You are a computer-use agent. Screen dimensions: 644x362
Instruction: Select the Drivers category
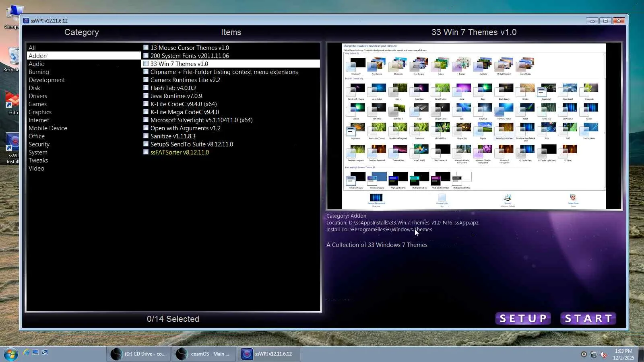pos(84,96)
